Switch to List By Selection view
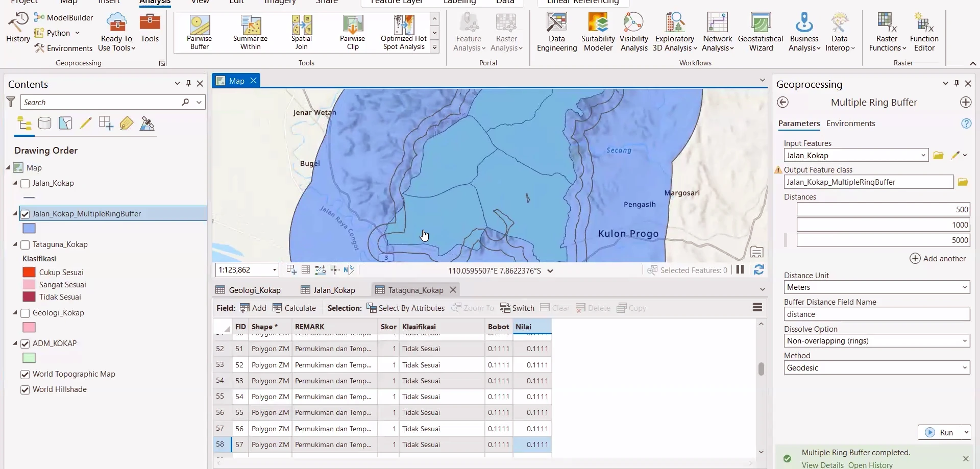Image resolution: width=980 pixels, height=469 pixels. 65,123
